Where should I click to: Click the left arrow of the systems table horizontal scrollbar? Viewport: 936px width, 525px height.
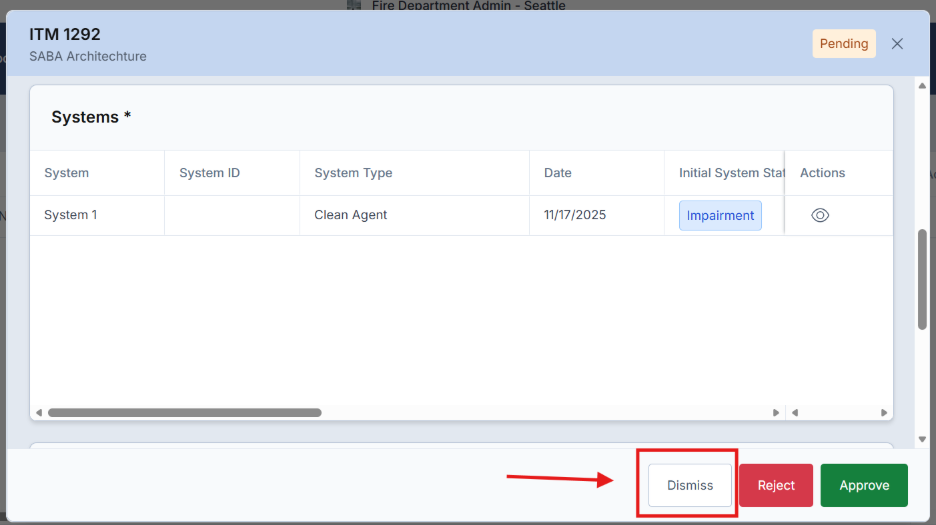[39, 412]
